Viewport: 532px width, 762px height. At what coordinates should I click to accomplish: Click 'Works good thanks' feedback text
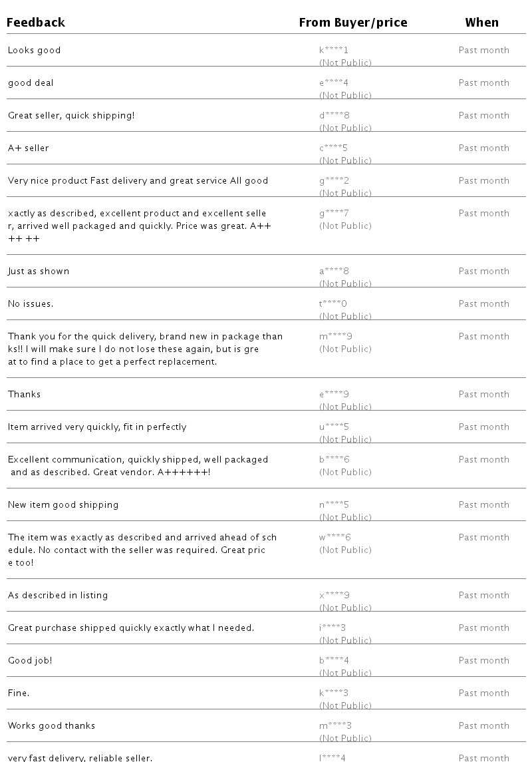(51, 725)
